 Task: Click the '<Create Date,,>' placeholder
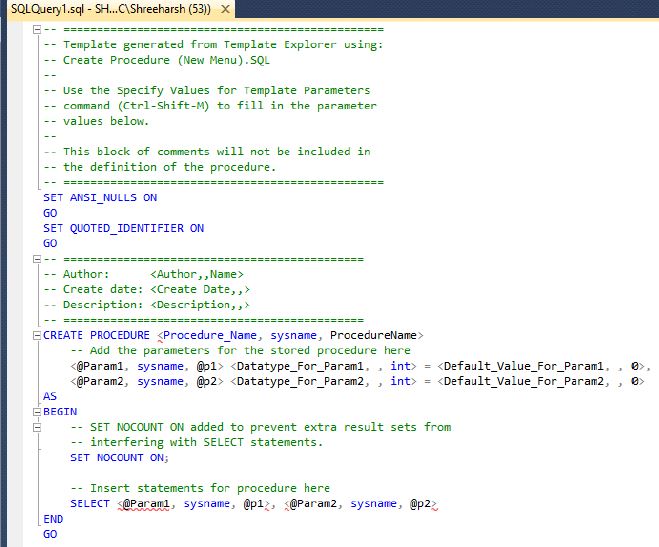coord(200,289)
